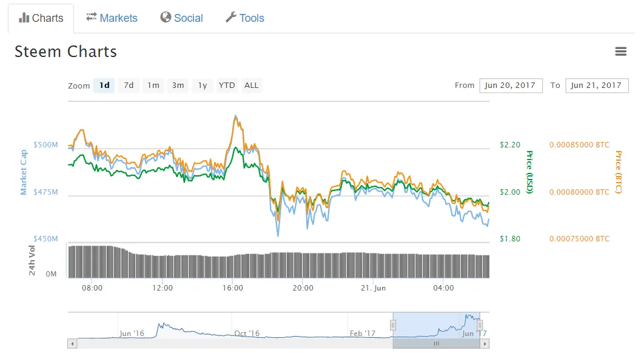Image resolution: width=644 pixels, height=353 pixels.
Task: Click the 04:00 time axis label
Action: (x=443, y=288)
